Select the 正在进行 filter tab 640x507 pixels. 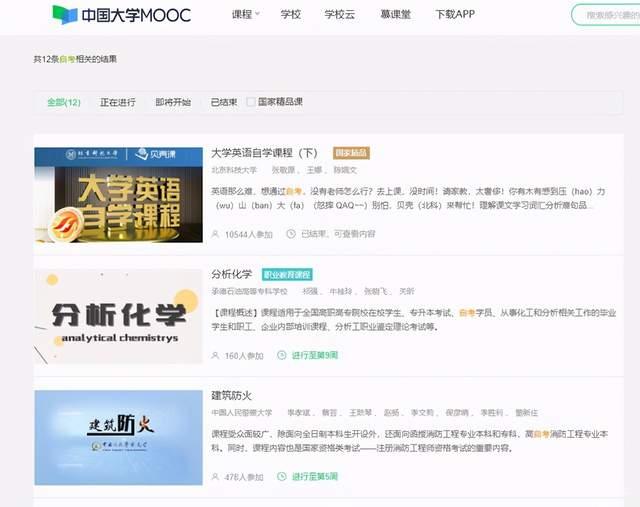pyautogui.click(x=118, y=102)
